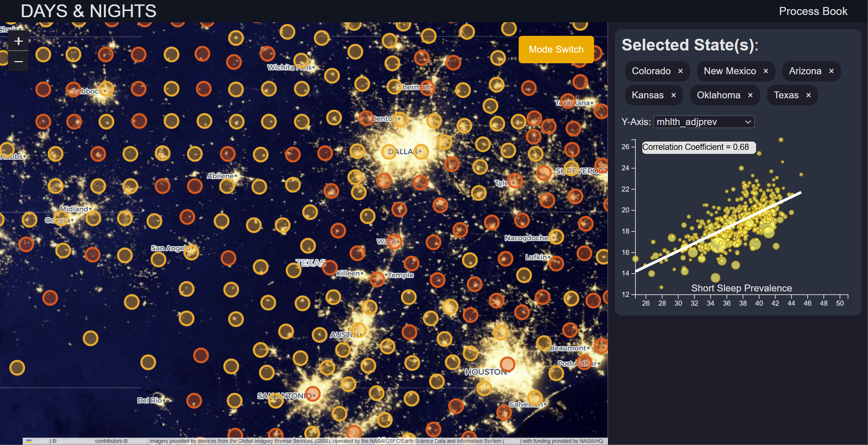Zoom in the map with plus button

tap(18, 41)
